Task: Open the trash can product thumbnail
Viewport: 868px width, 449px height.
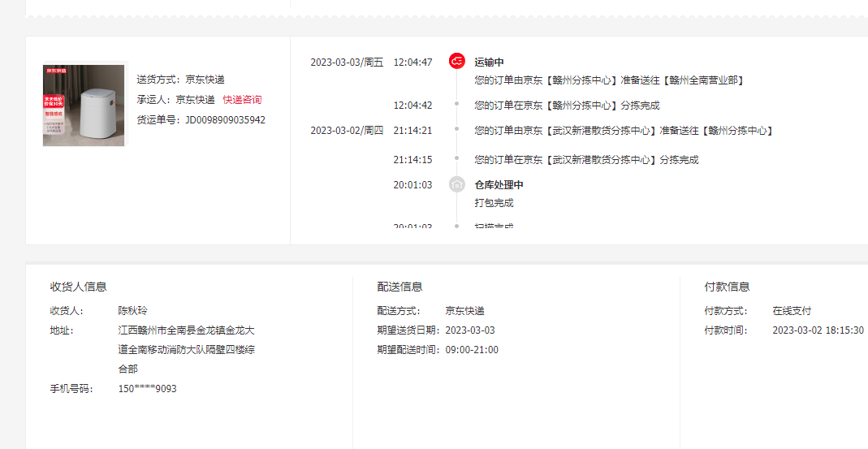Action: tap(84, 106)
